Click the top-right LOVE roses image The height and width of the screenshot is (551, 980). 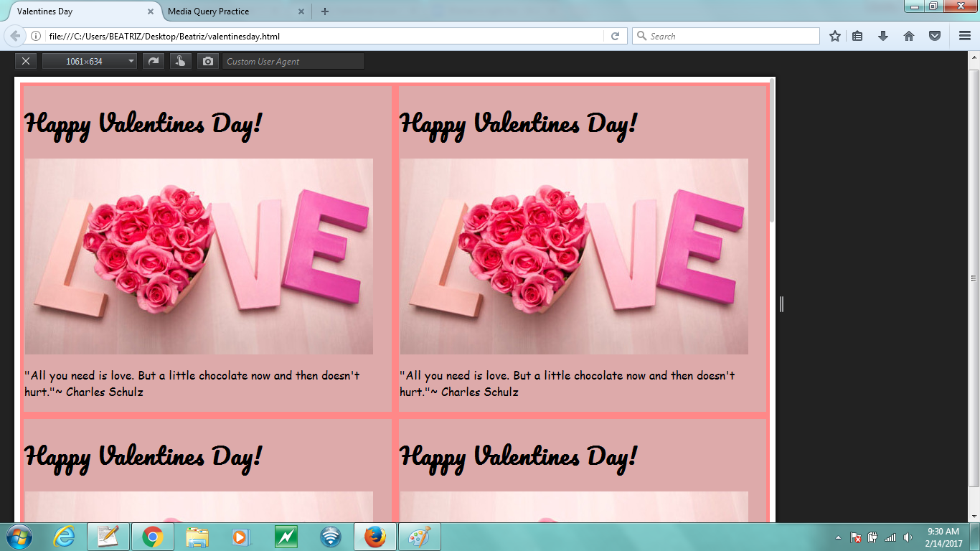[x=574, y=256]
